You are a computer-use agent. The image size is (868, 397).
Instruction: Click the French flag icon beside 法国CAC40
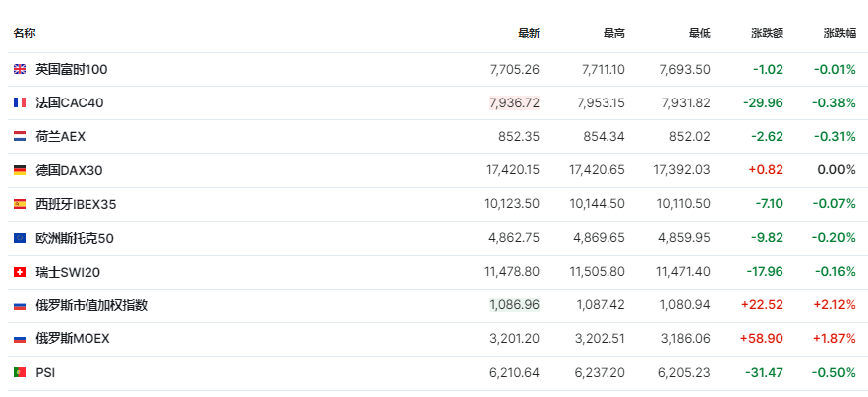[20, 103]
